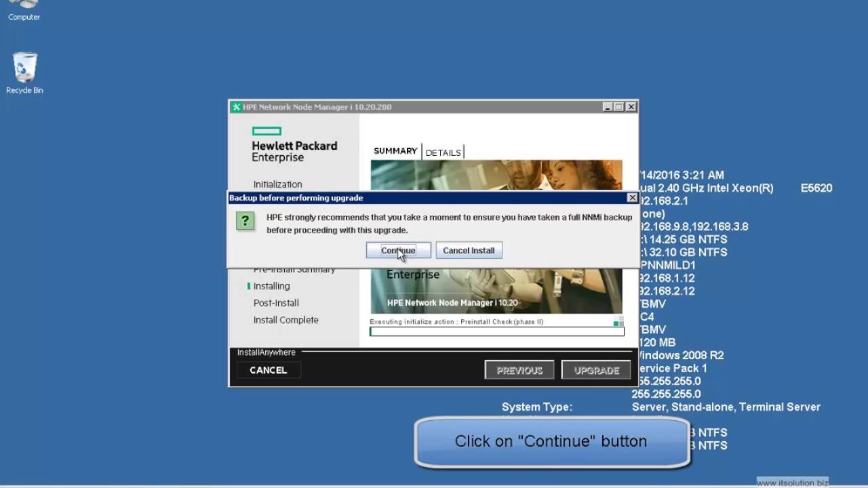Click the Install Complete step label
This screenshot has width=868, height=488.
point(285,320)
